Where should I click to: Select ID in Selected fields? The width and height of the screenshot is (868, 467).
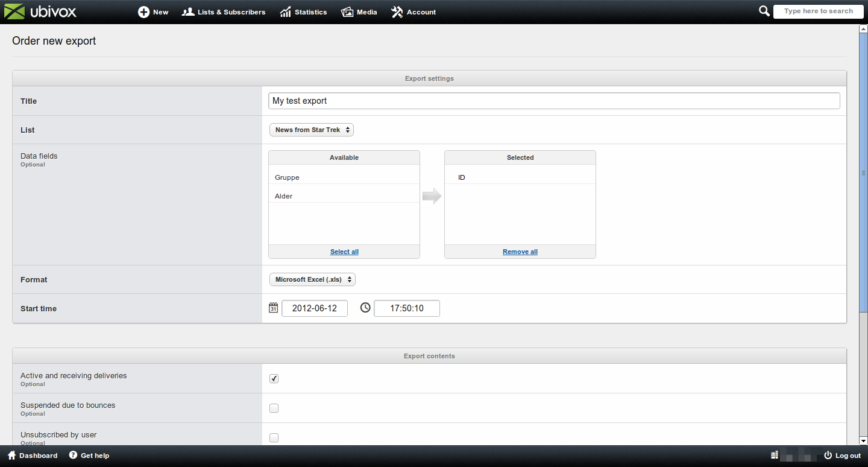[520, 177]
